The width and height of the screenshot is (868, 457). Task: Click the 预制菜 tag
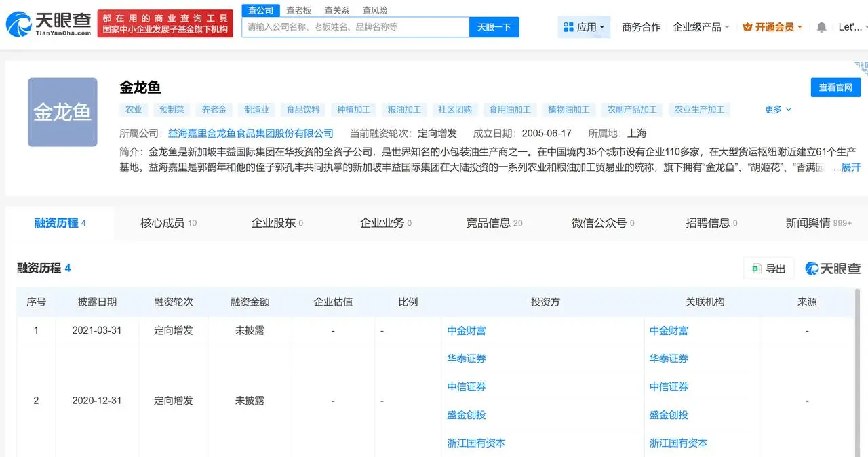click(x=172, y=109)
